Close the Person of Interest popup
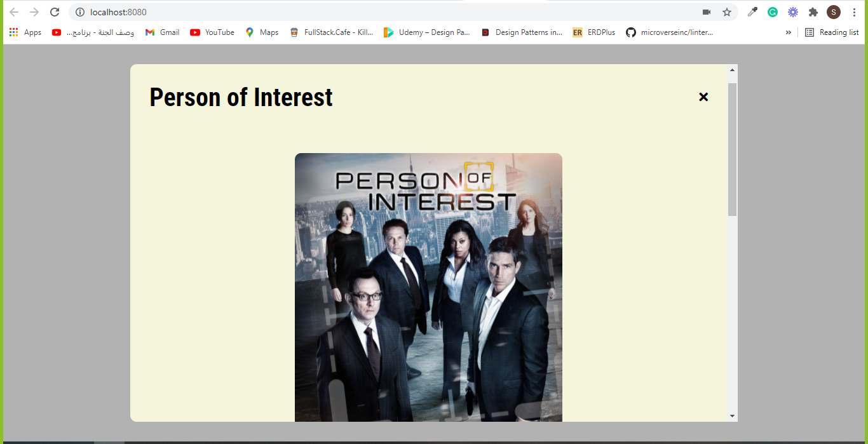The width and height of the screenshot is (868, 444). click(703, 97)
